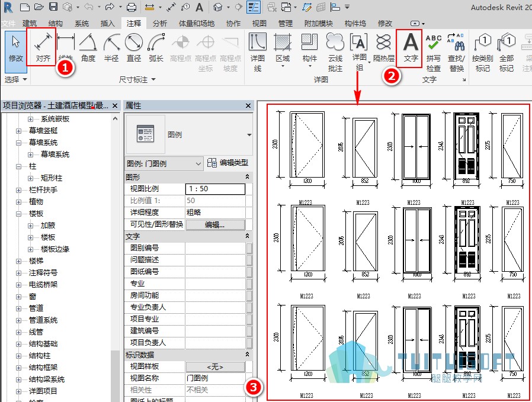Click the 修改 modify arrow tool
The width and height of the screenshot is (532, 402).
click(15, 51)
